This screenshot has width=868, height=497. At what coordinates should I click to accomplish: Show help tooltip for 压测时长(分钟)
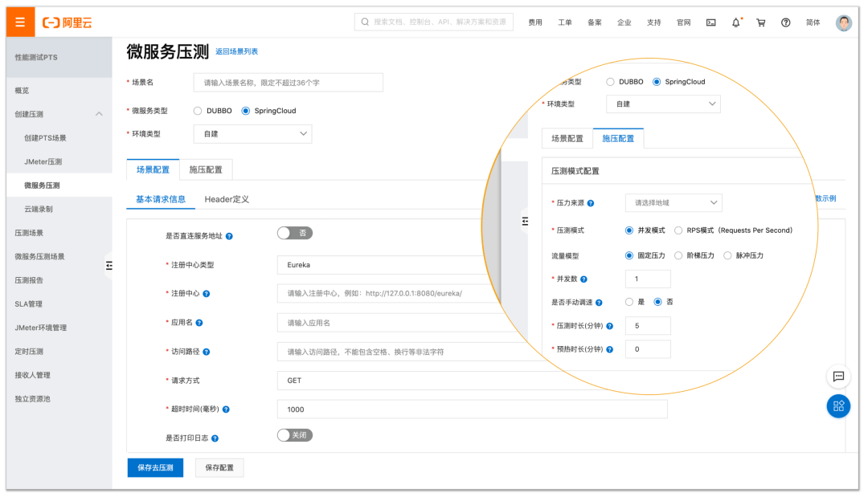coord(609,326)
